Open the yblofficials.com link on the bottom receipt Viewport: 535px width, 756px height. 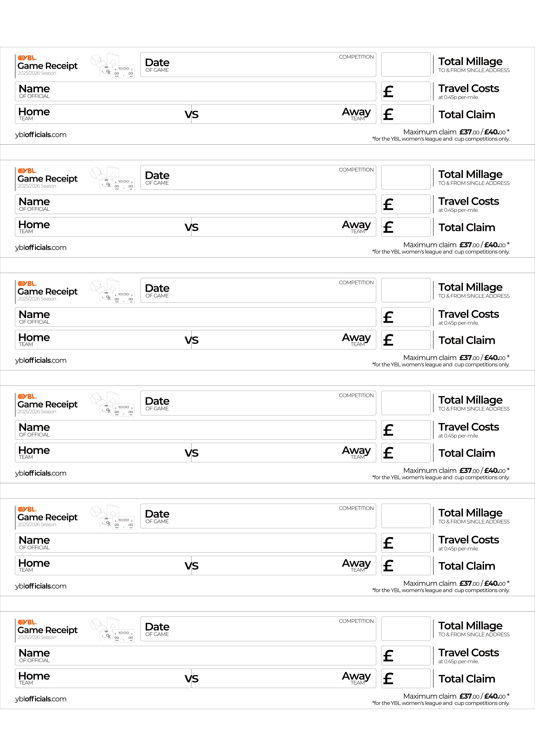coord(41,699)
